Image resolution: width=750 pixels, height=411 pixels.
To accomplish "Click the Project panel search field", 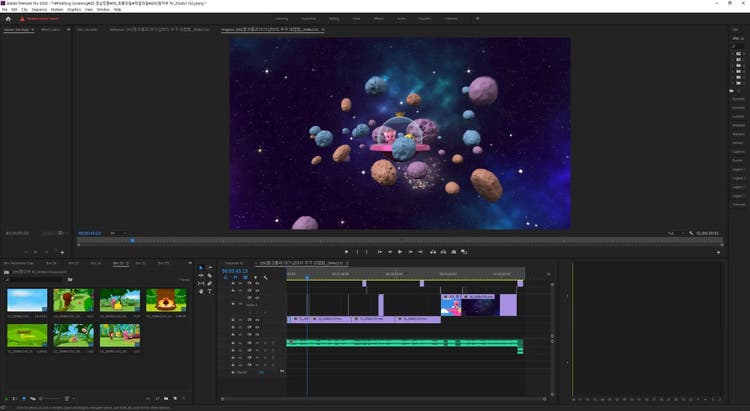I will 36,279.
